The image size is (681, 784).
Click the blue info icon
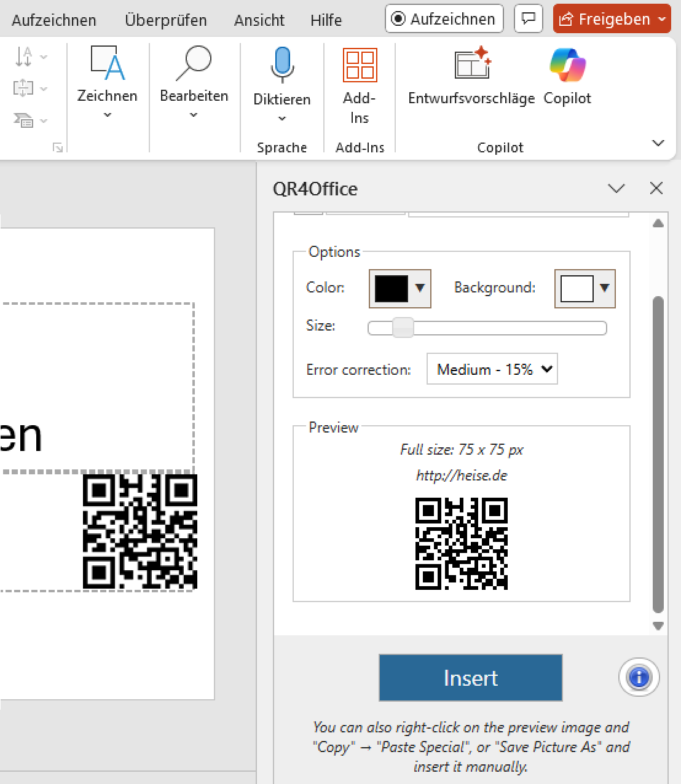coord(639,678)
